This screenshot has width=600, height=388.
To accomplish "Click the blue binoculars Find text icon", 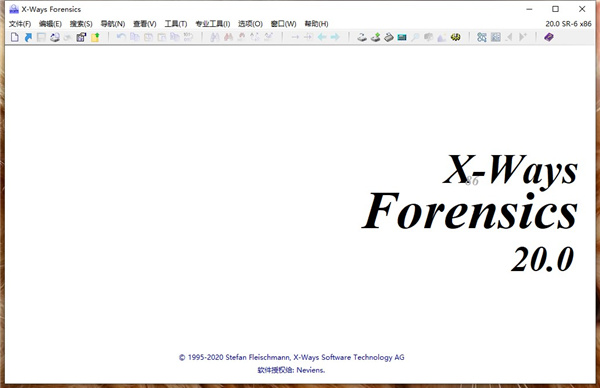I will tap(215, 37).
